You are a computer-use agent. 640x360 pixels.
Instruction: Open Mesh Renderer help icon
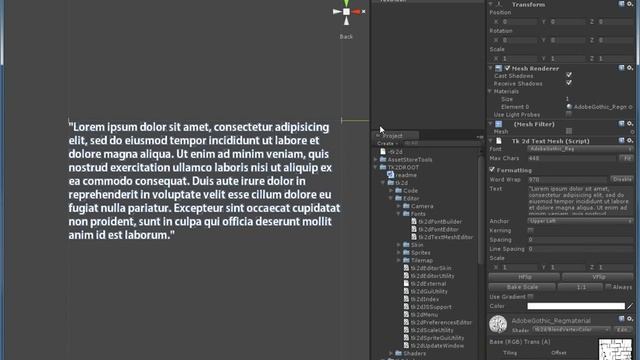pyautogui.click(x=621, y=68)
